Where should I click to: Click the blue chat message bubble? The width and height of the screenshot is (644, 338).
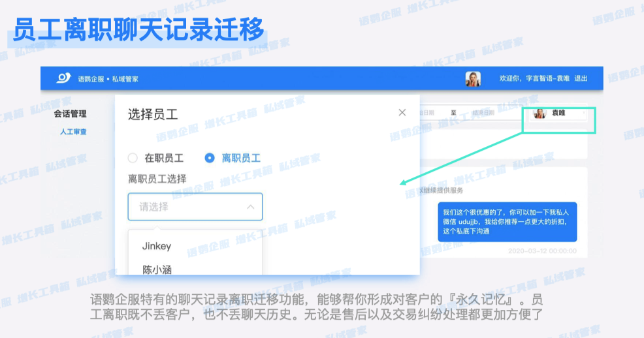coord(507,221)
